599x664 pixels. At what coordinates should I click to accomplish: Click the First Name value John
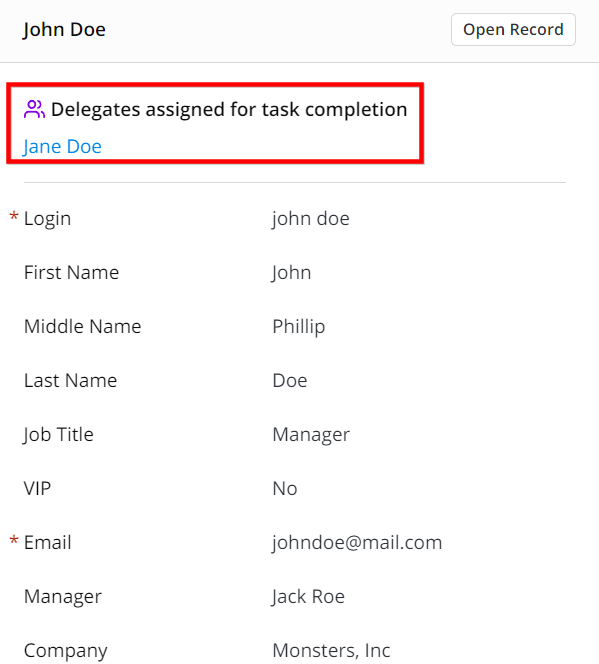click(x=292, y=273)
